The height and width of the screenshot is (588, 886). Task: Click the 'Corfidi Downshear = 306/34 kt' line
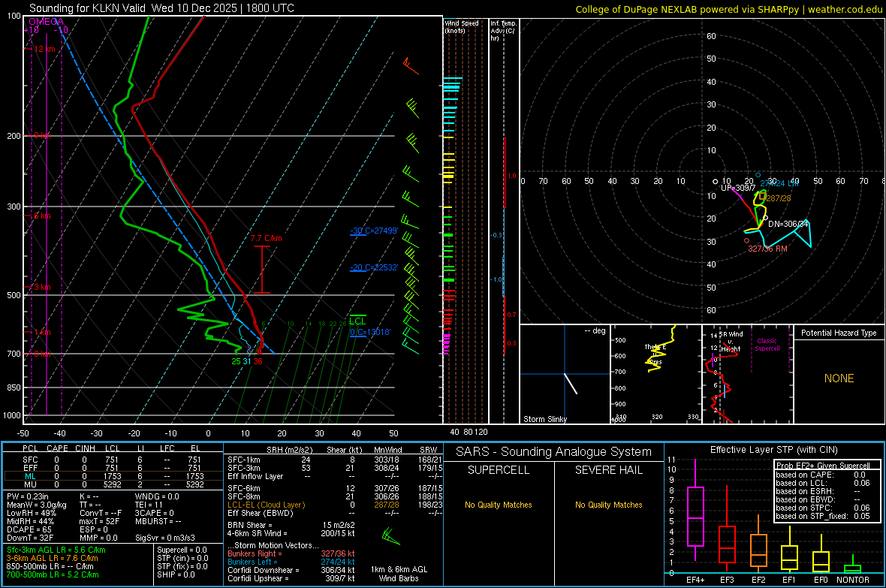click(x=291, y=570)
